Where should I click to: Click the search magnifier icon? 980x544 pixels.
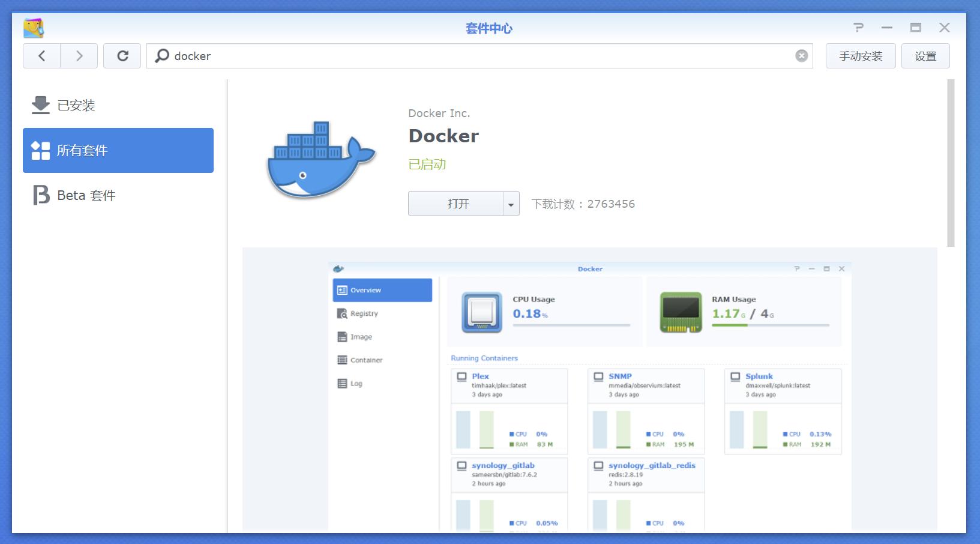click(161, 56)
